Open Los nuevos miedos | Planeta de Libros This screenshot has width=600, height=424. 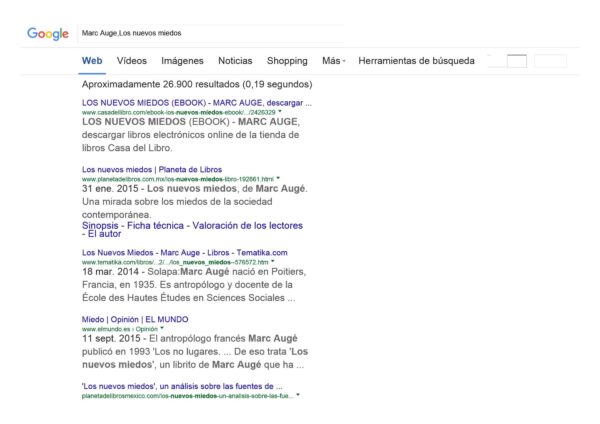click(152, 170)
